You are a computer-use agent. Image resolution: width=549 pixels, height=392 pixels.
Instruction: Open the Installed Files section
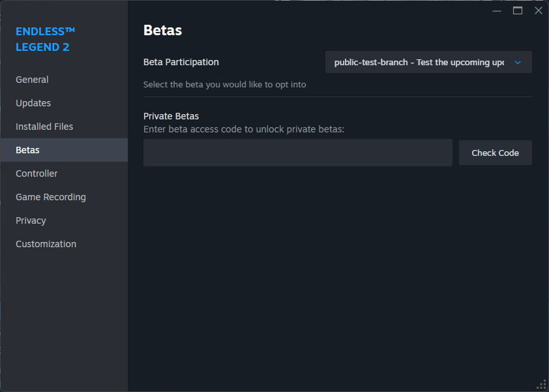pos(44,127)
